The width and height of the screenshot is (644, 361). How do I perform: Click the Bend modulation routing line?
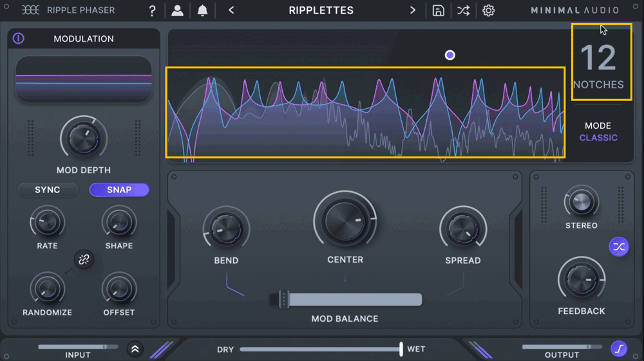[235, 284]
